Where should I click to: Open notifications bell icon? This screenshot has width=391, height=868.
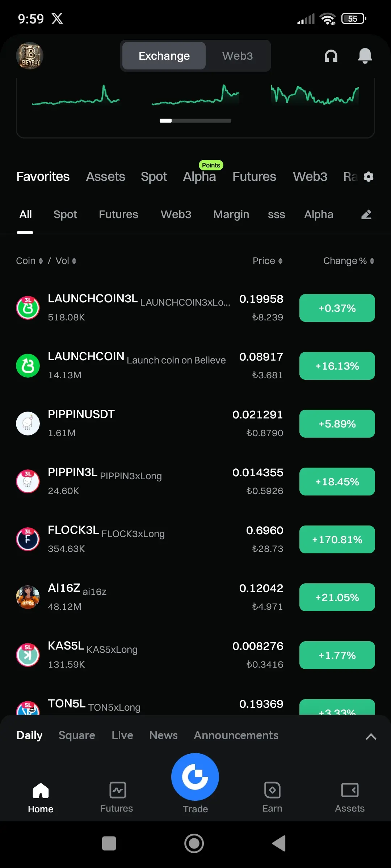click(x=365, y=56)
